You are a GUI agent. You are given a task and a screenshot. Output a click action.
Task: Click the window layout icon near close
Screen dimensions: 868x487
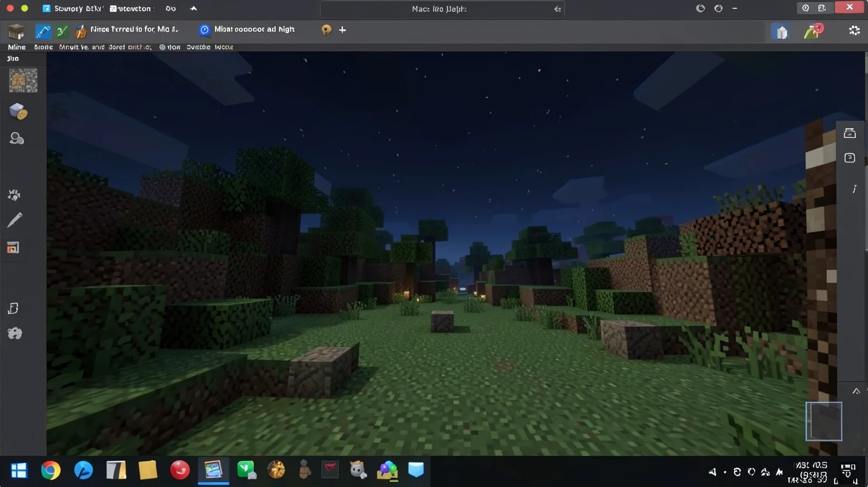822,8
